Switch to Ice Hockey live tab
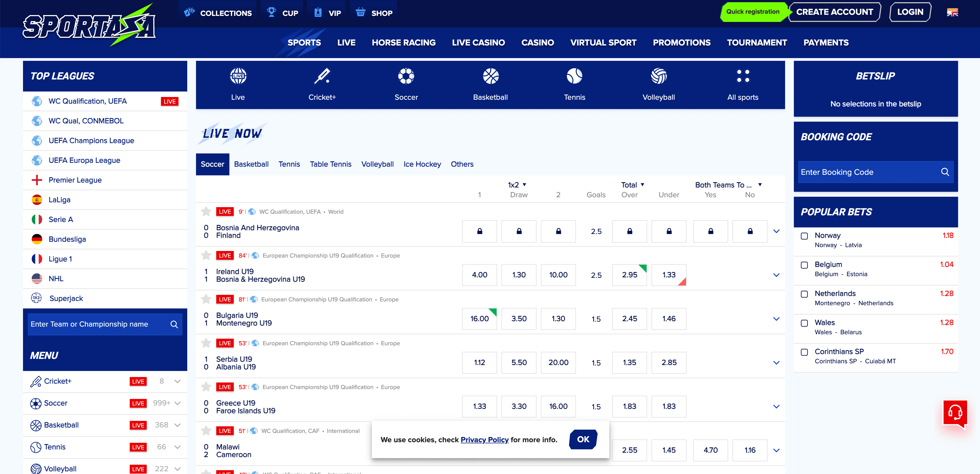 (x=422, y=164)
